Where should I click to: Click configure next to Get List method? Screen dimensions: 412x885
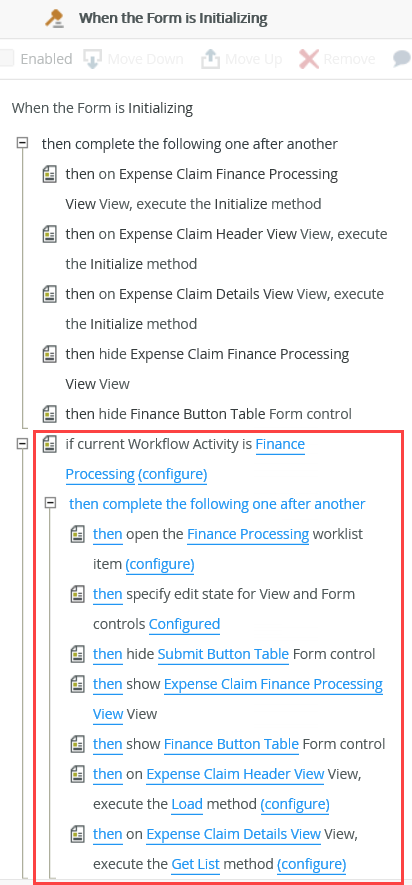click(312, 864)
